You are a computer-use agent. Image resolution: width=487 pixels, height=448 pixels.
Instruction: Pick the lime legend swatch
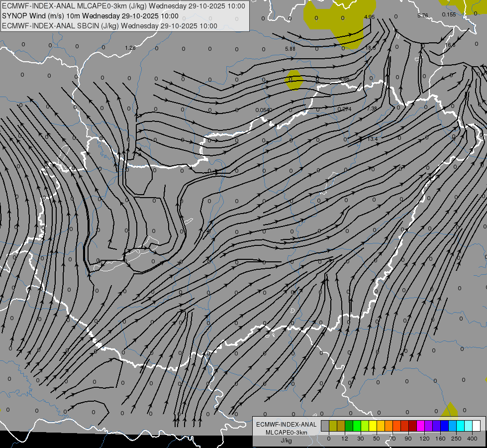tap(365, 426)
